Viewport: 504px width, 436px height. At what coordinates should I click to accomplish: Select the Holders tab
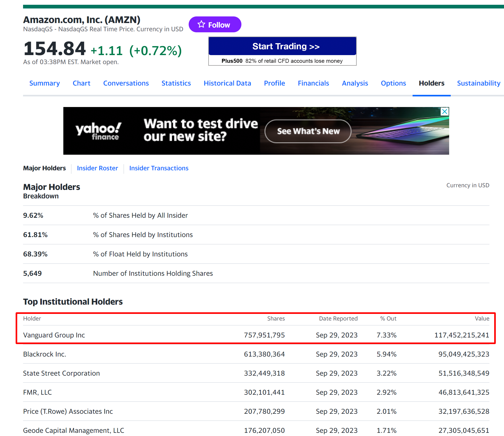pyautogui.click(x=431, y=83)
